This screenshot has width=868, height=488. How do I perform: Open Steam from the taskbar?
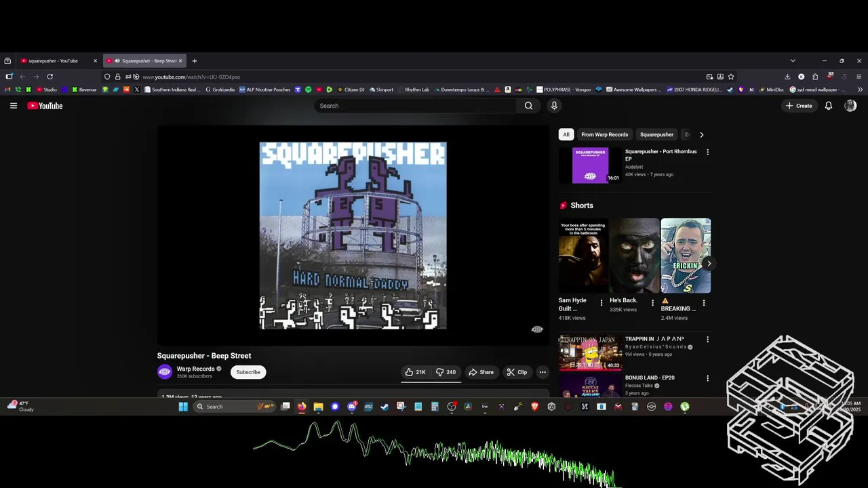pyautogui.click(x=384, y=407)
